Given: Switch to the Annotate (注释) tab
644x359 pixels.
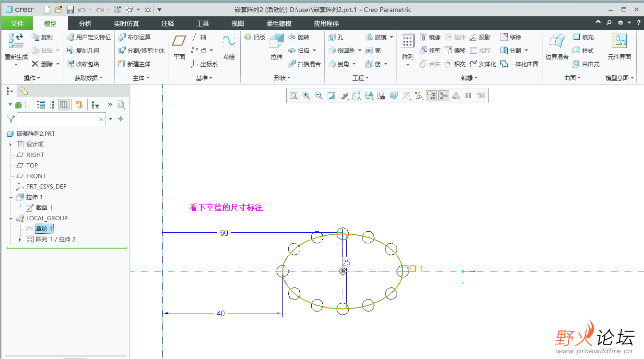Looking at the screenshot, I should coord(168,24).
